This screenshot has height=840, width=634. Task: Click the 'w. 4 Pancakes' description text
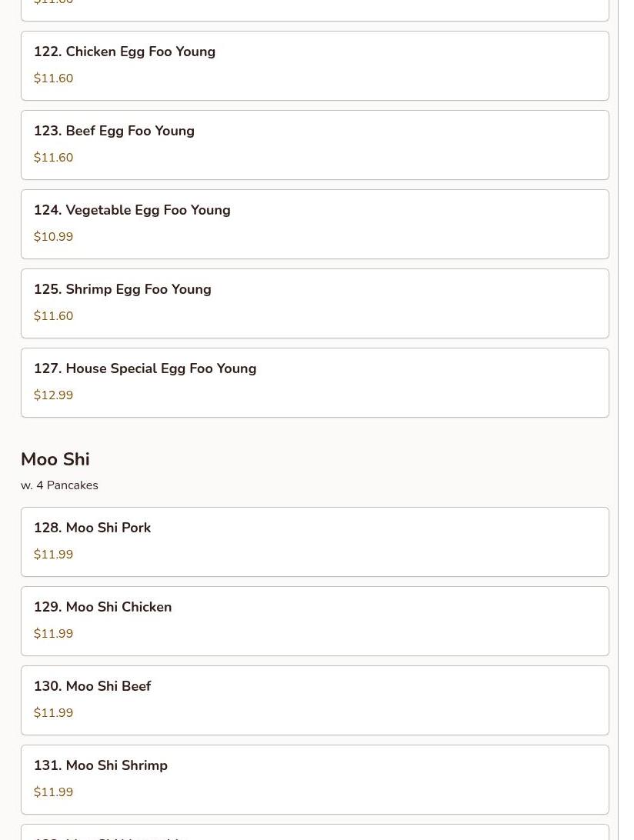(x=59, y=485)
